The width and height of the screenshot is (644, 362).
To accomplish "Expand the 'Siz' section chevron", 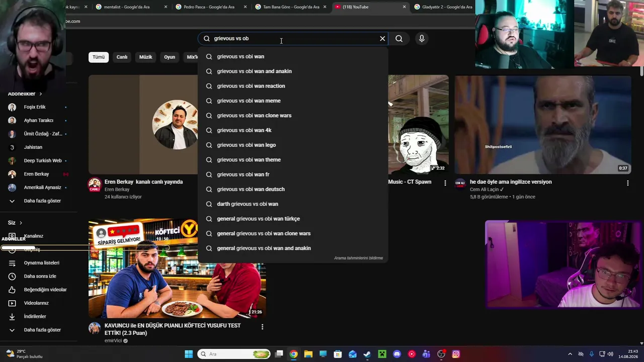I will (21, 223).
